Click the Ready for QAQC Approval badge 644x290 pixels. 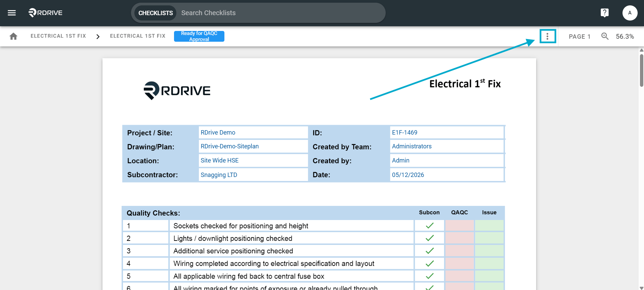click(199, 36)
